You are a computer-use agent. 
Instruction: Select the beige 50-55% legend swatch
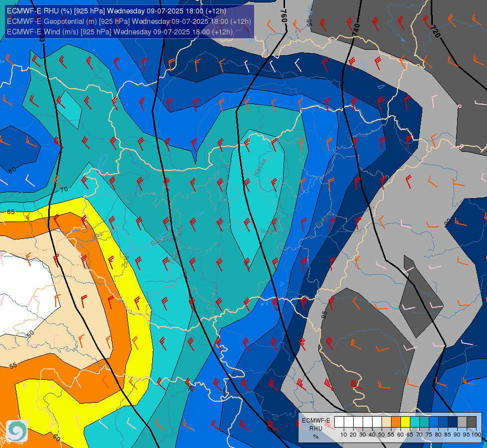(387, 422)
